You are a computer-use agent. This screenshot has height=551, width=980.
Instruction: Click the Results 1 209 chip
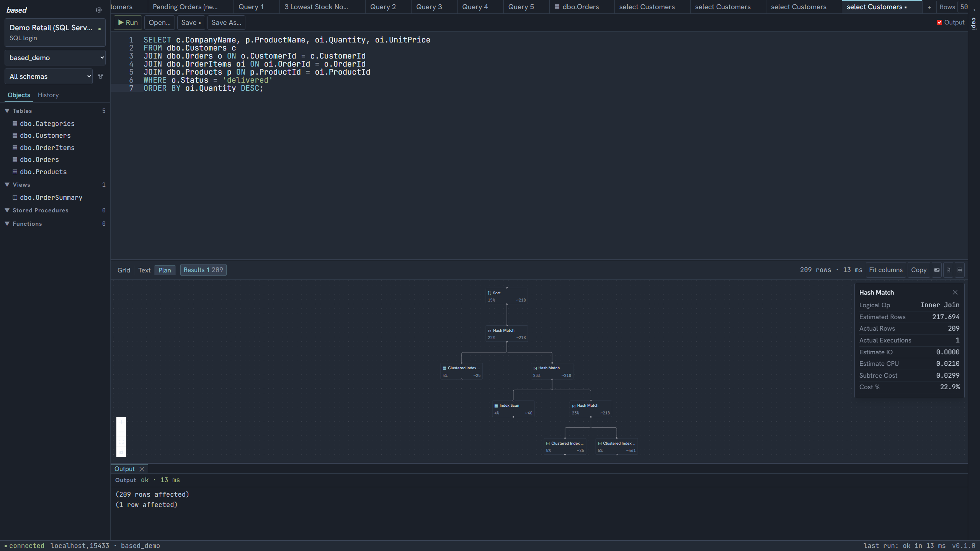coord(203,270)
